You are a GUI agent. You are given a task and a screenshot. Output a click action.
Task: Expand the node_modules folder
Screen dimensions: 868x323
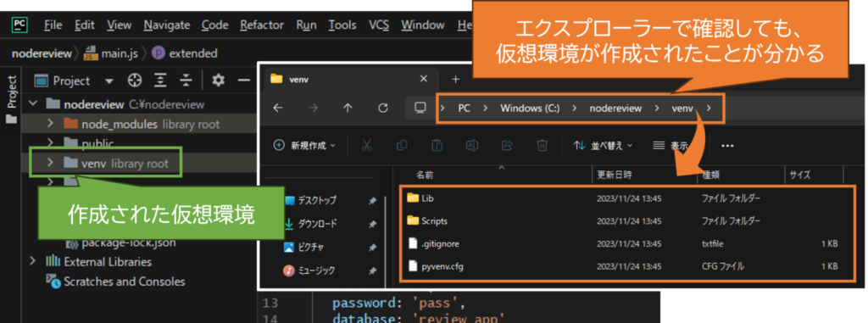[x=50, y=124]
